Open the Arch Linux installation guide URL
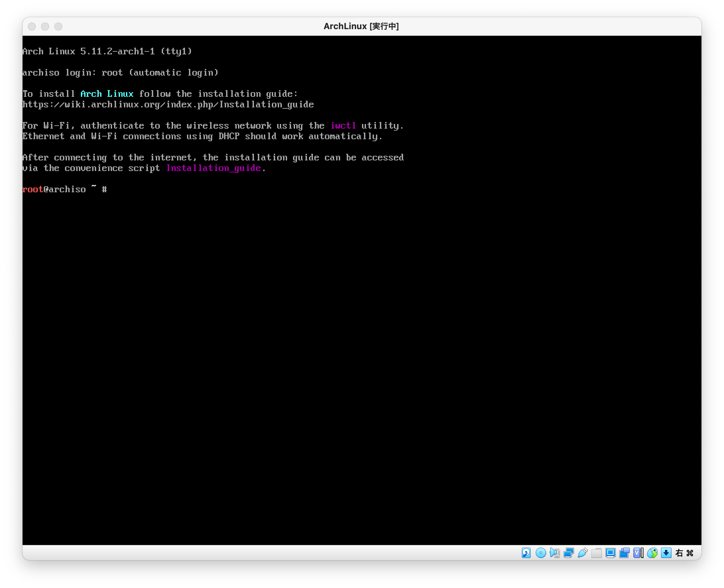 168,105
